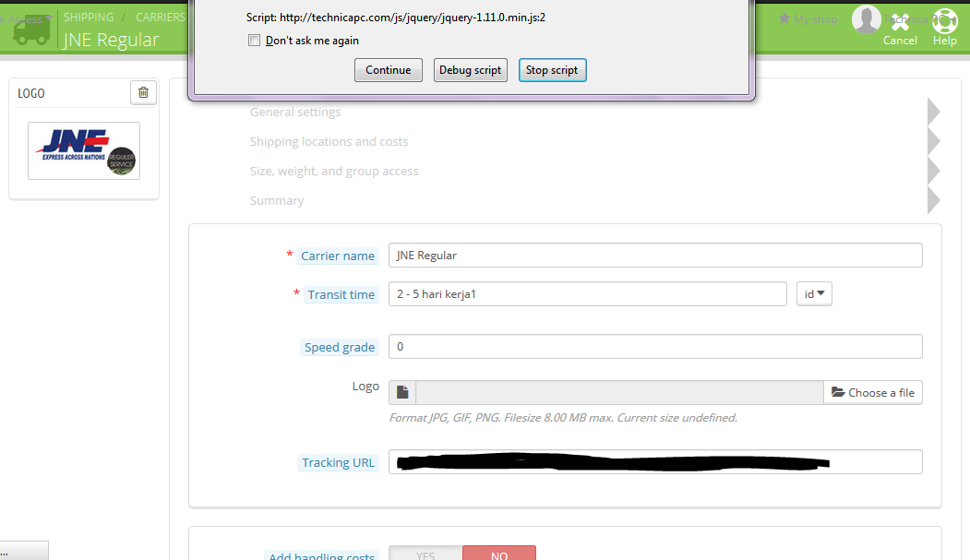Image resolution: width=970 pixels, height=560 pixels.
Task: Click the Tracking URL label
Action: point(338,463)
